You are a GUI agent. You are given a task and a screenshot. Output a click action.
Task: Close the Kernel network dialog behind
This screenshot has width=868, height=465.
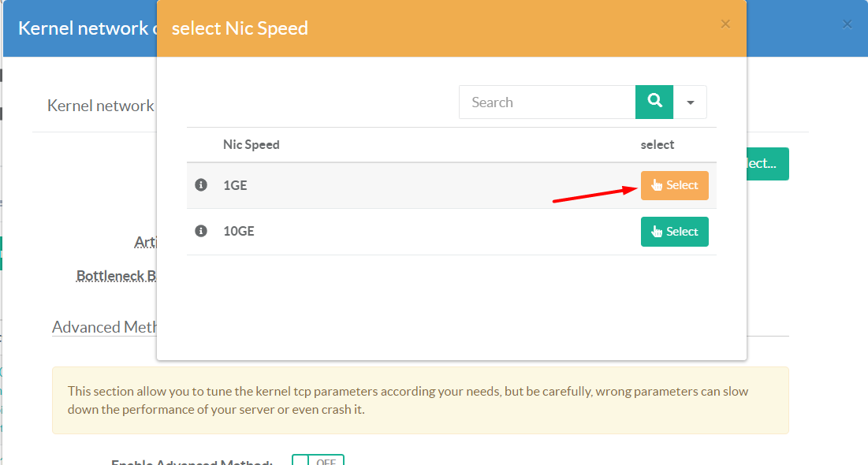coord(848,24)
